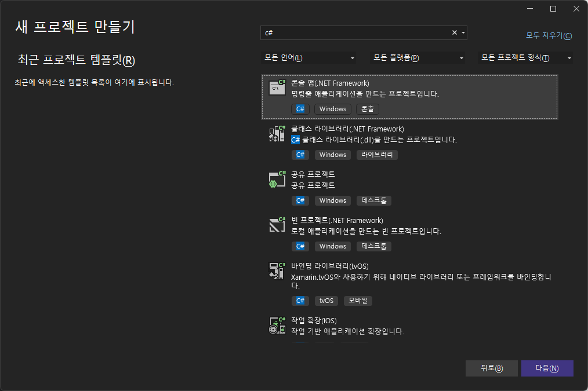Click the 바인딩 라이브러리(tvOS) template icon

[277, 271]
